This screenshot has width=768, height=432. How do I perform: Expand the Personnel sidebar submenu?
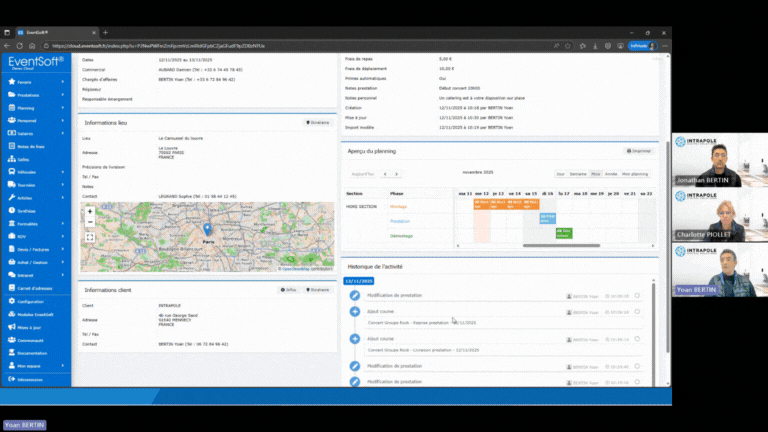pyautogui.click(x=66, y=120)
